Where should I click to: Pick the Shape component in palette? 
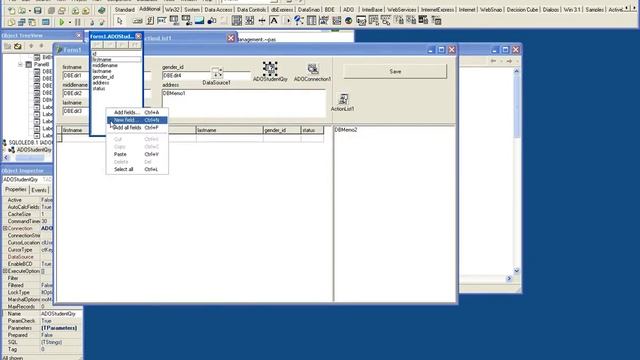[211, 20]
